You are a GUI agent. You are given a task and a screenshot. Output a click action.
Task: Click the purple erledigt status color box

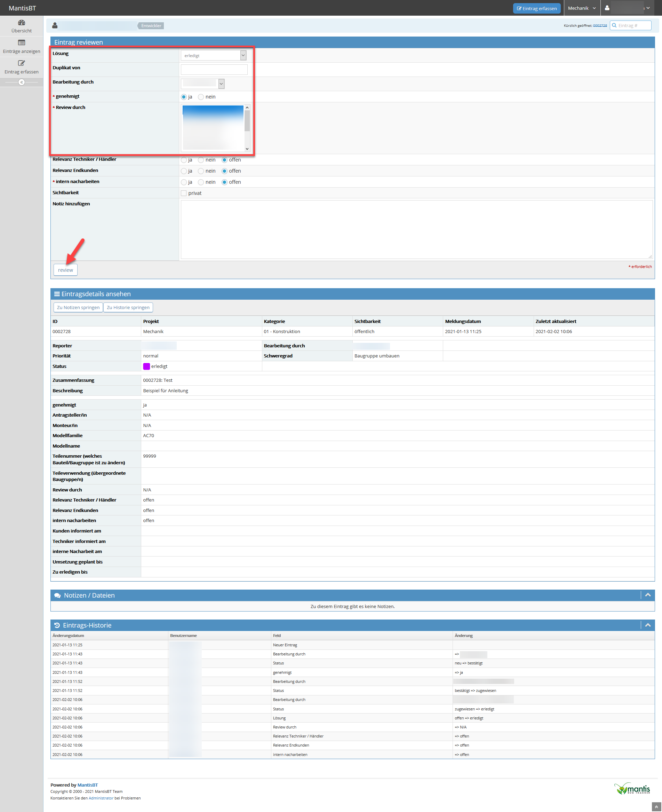tap(146, 366)
